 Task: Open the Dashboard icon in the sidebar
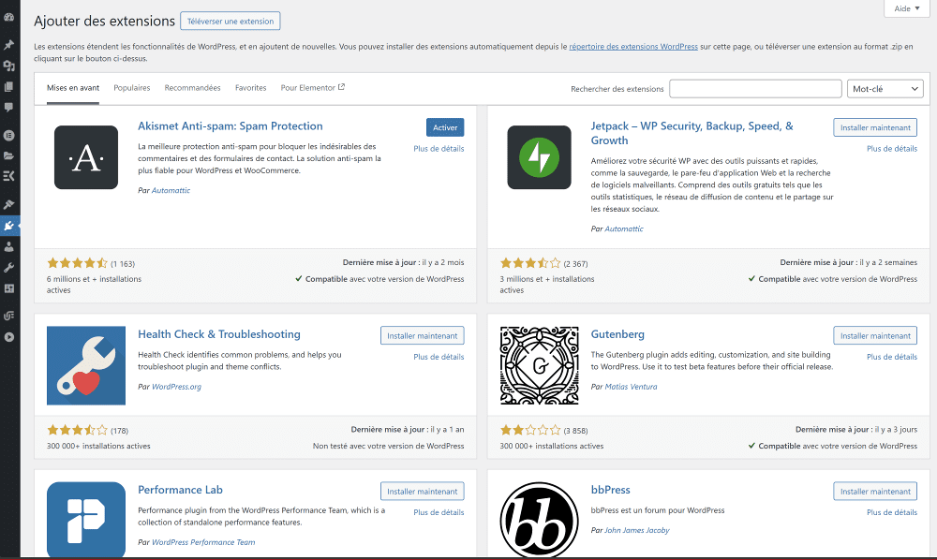click(x=9, y=18)
